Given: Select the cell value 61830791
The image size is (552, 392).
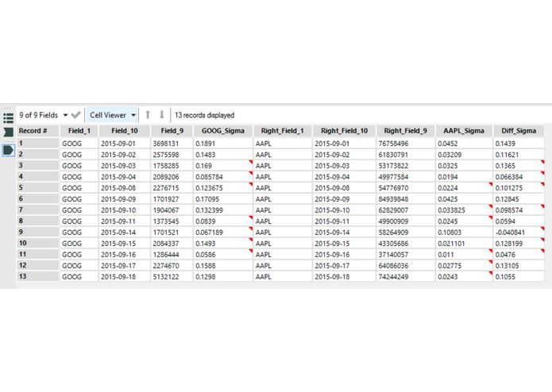Looking at the screenshot, I should click(405, 155).
